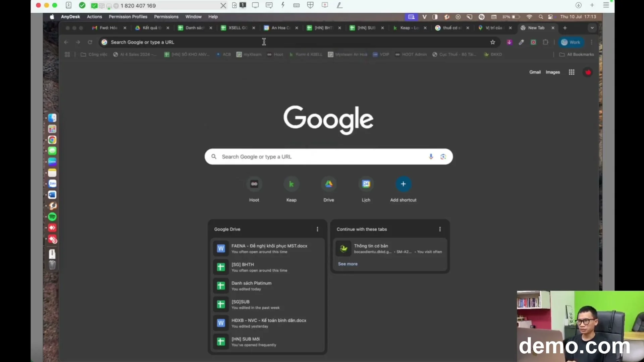Click the Google search box
Image resolution: width=644 pixels, height=362 pixels.
[x=329, y=157]
